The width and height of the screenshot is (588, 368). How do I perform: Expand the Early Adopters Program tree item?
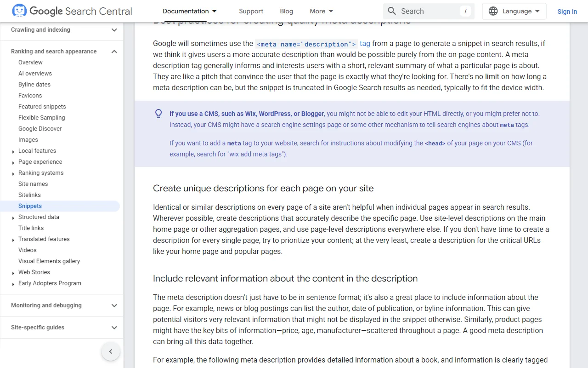click(x=13, y=284)
